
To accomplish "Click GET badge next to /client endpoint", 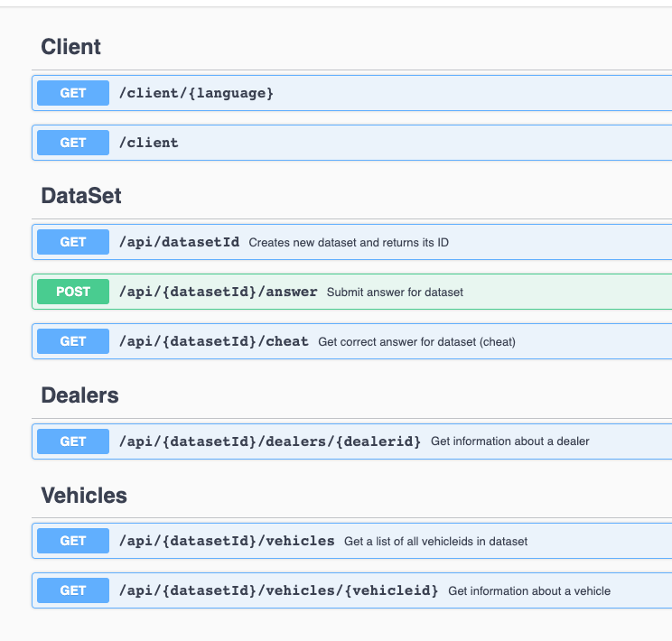I will coord(73,143).
